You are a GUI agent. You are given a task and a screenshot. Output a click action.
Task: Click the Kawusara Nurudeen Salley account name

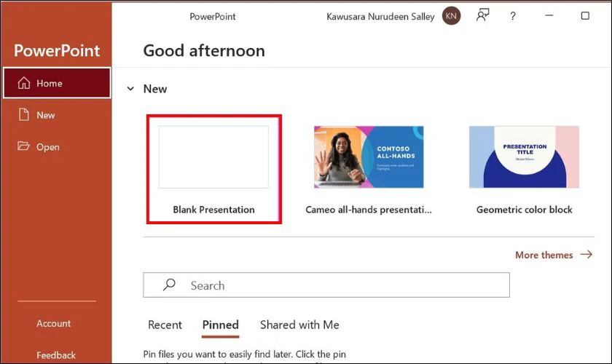coord(380,17)
